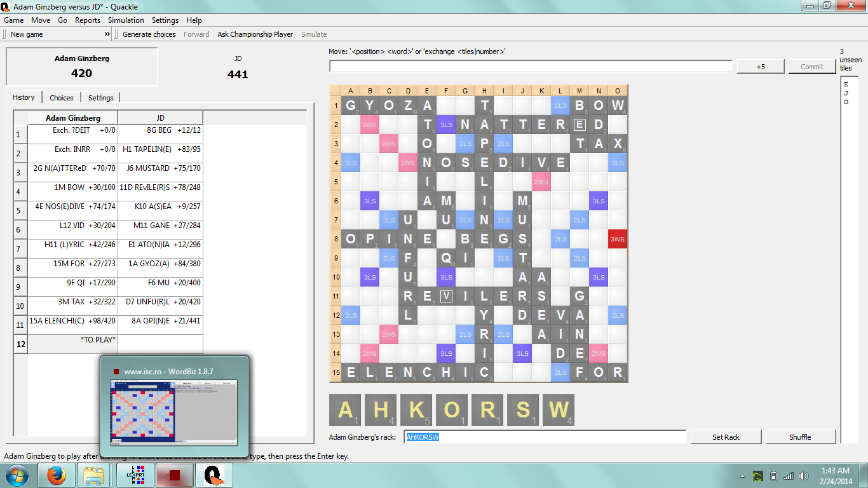Viewport: 868px width, 488px height.
Task: Click history entry 8A OPI(N)E +21/441
Action: 160,325
